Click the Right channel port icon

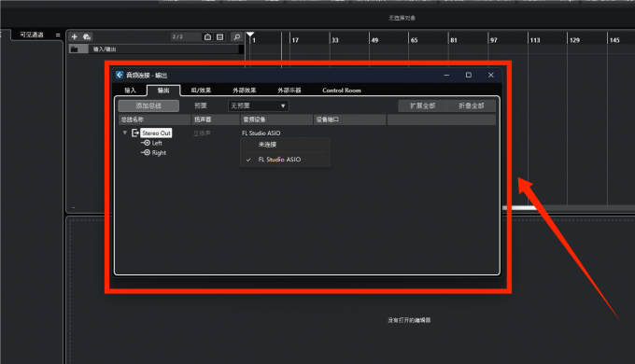[x=146, y=153]
